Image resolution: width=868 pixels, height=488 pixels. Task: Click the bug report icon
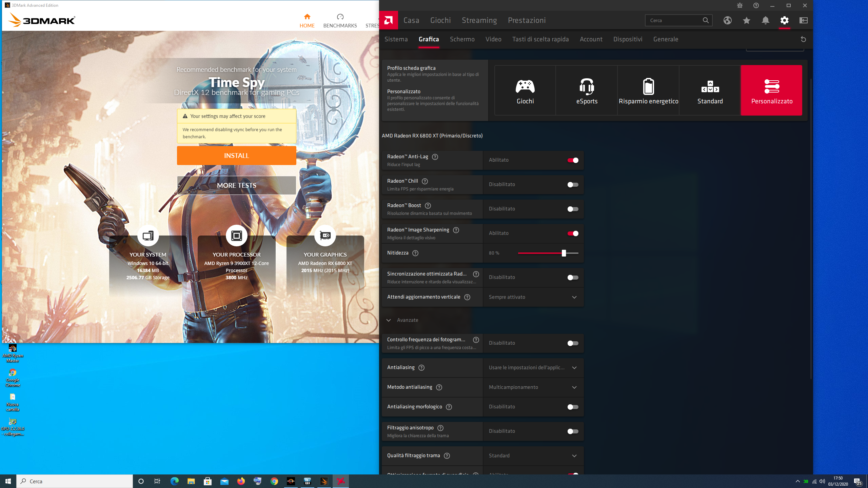tap(739, 5)
